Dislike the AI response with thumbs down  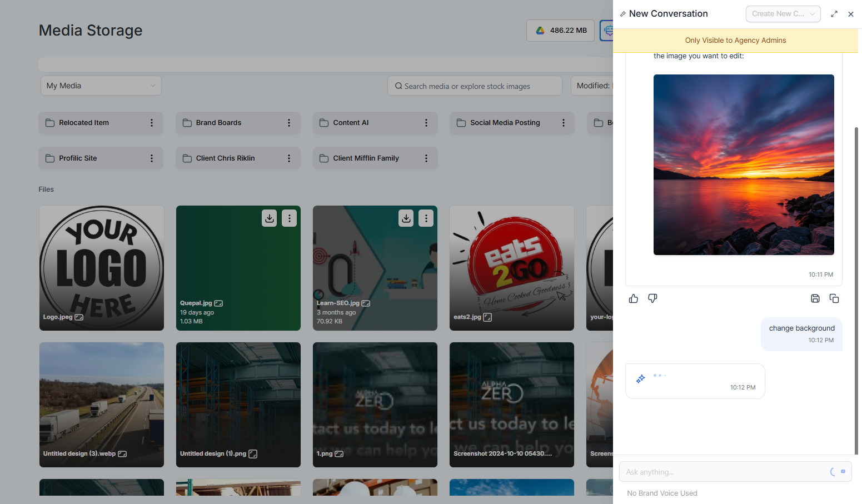pos(652,298)
